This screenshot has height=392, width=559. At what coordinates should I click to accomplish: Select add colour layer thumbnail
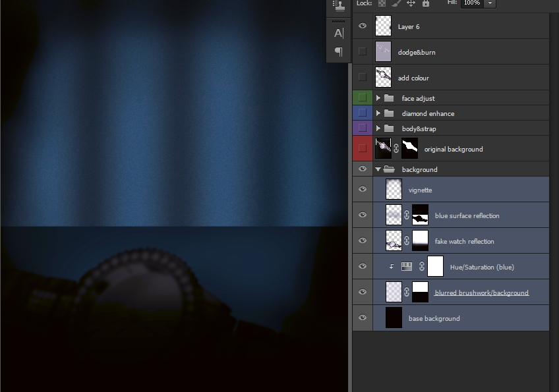pyautogui.click(x=383, y=77)
